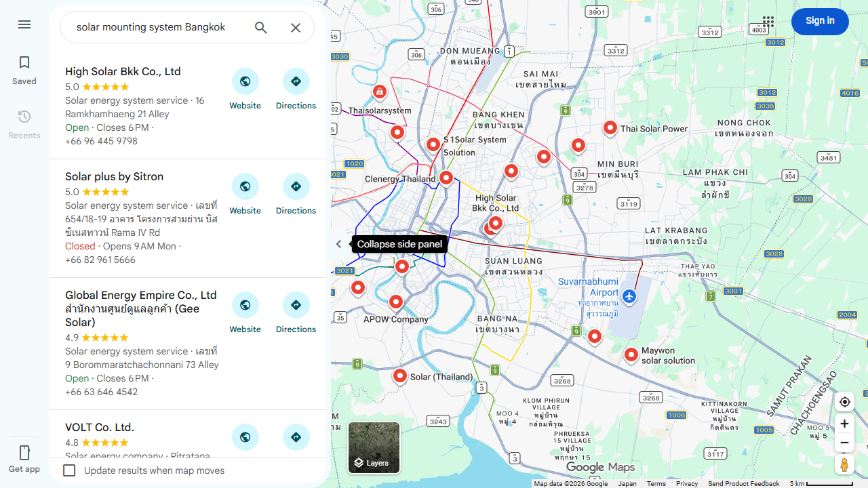The width and height of the screenshot is (868, 488).
Task: Select Global Energy Empire listing title
Action: [141, 308]
